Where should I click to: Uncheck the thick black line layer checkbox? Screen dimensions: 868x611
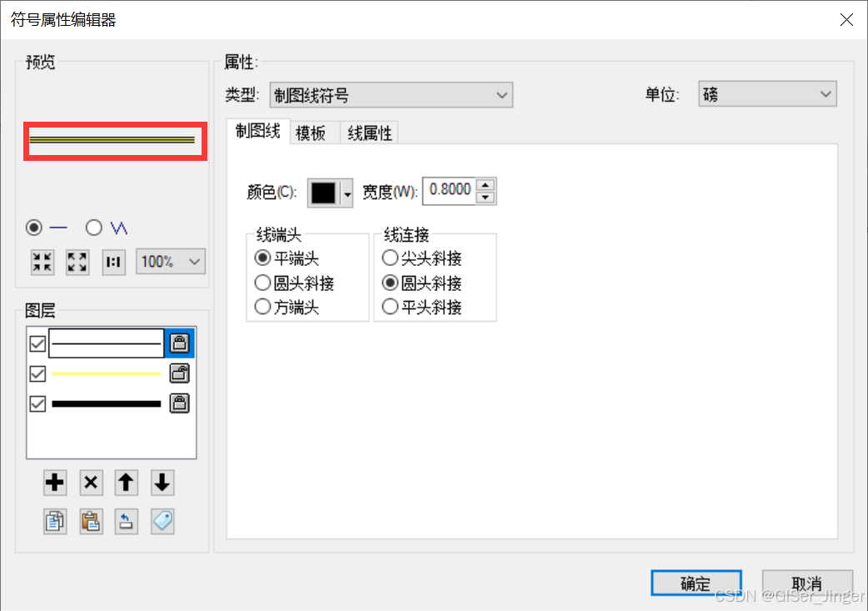37,403
